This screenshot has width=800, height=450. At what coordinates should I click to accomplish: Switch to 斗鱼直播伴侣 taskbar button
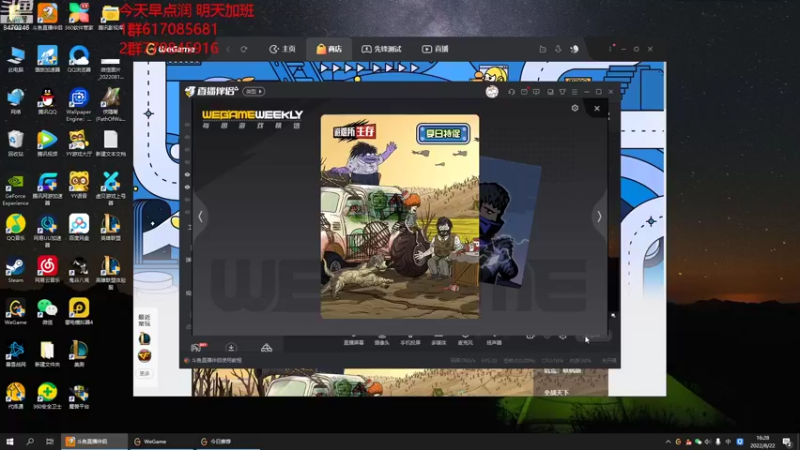94,441
